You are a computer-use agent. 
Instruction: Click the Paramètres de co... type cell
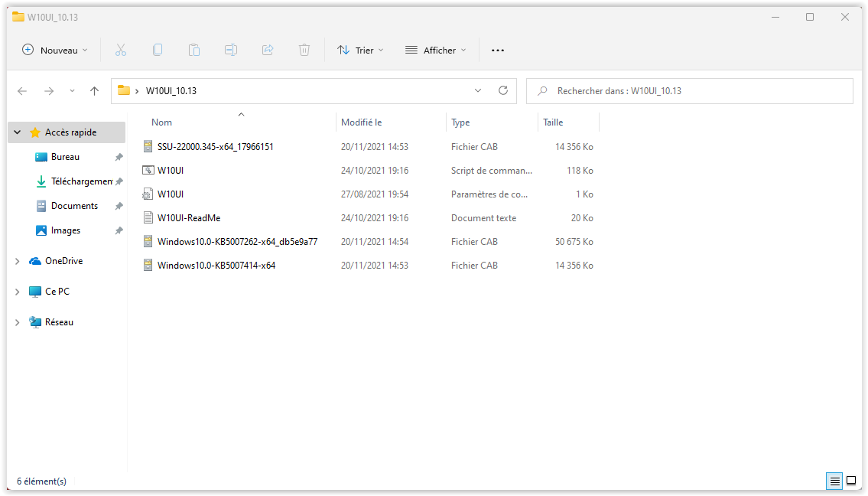489,194
